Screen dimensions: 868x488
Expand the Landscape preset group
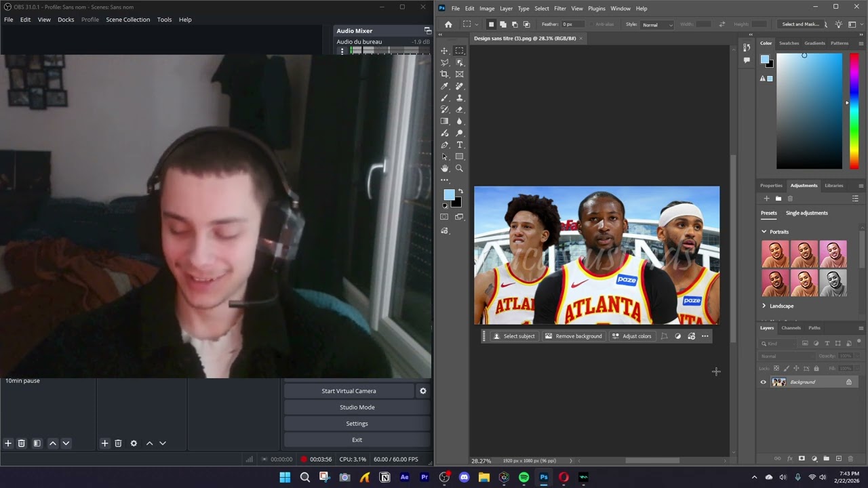[764, 306]
